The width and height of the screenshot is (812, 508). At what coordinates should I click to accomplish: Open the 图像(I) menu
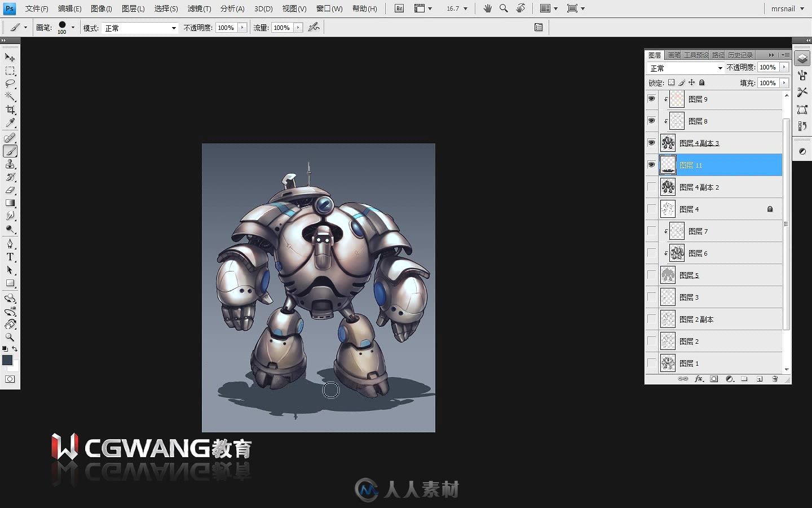pos(101,8)
